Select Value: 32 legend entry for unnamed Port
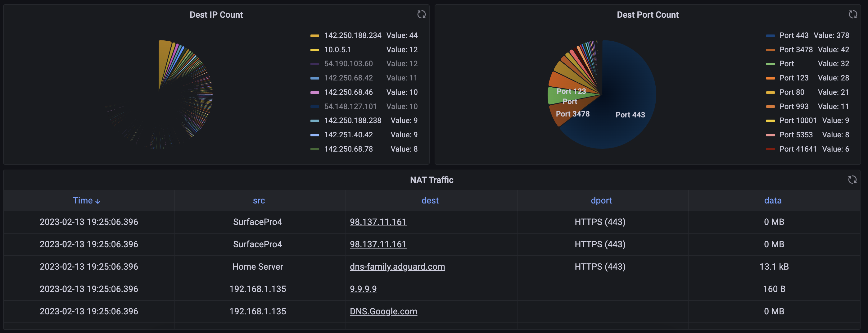Image resolution: width=868 pixels, height=333 pixels. [833, 64]
